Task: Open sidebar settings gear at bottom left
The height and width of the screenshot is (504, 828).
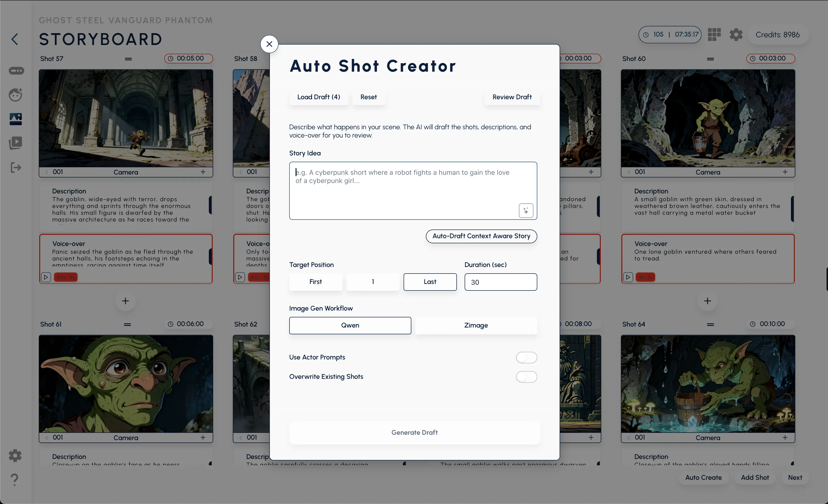Action: [15, 456]
